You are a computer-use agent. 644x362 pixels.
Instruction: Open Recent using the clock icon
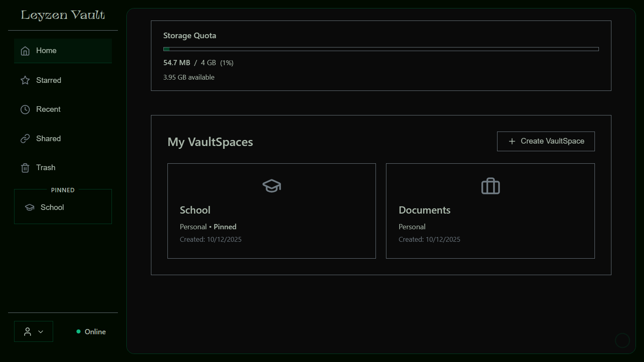pyautogui.click(x=25, y=109)
